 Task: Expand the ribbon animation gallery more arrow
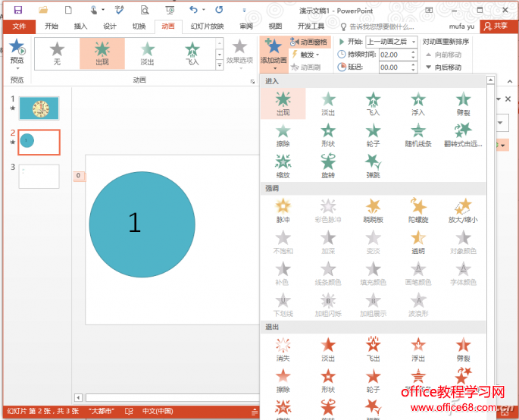pos(220,67)
